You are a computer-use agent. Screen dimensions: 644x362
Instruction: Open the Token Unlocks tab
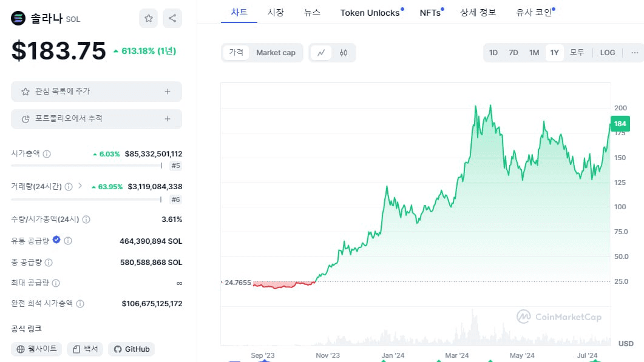pos(370,13)
